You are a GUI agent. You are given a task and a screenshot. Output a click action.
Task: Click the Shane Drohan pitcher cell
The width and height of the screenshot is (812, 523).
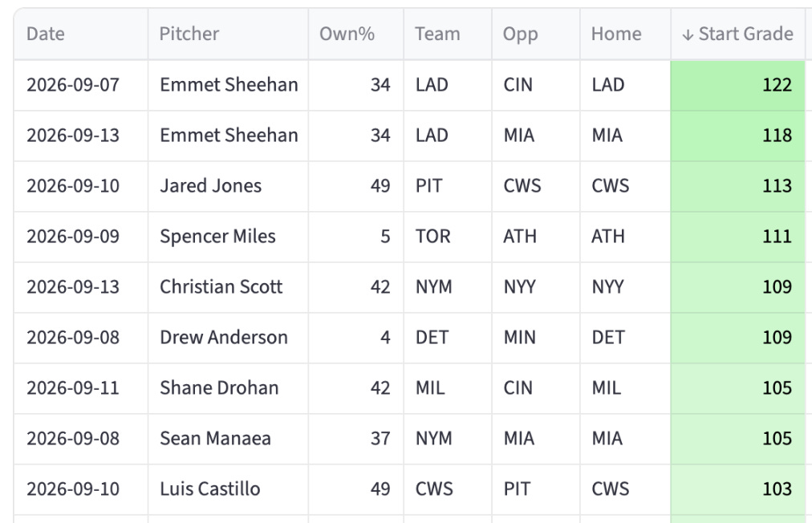point(228,388)
